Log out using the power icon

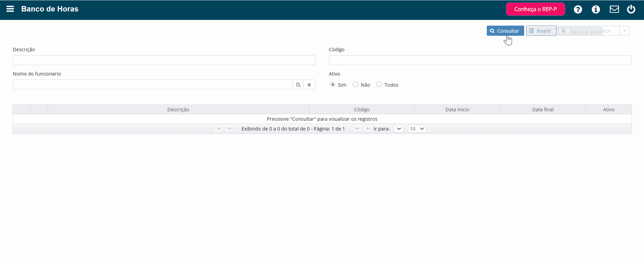click(x=631, y=9)
